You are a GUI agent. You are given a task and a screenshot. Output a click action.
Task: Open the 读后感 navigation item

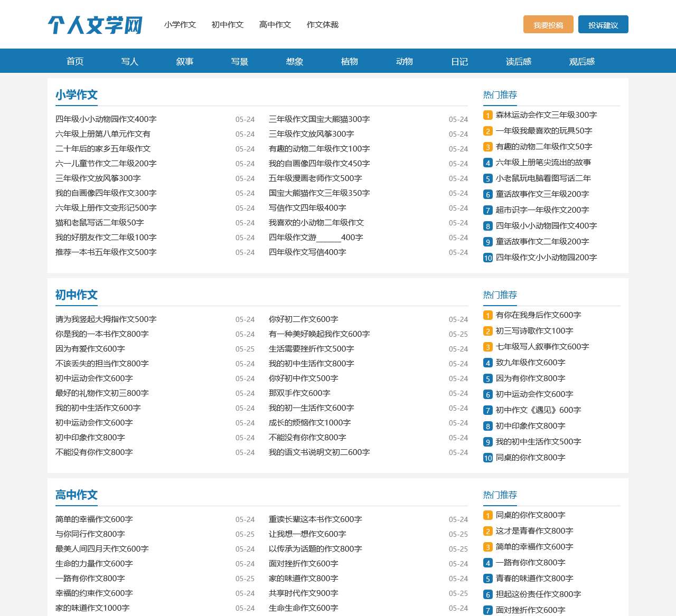(x=520, y=61)
